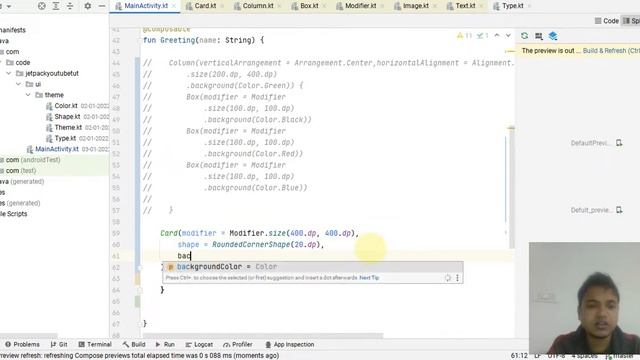
Task: Close the Card.kt tab
Action: click(x=222, y=6)
